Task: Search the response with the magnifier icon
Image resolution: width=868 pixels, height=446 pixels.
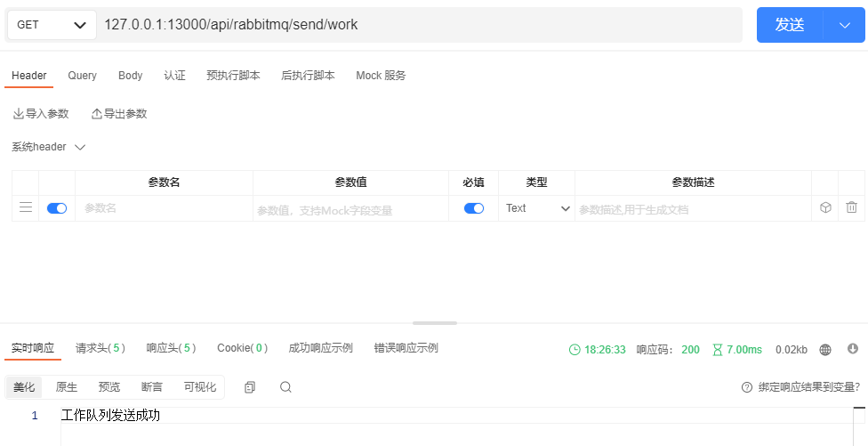Action: pyautogui.click(x=285, y=386)
